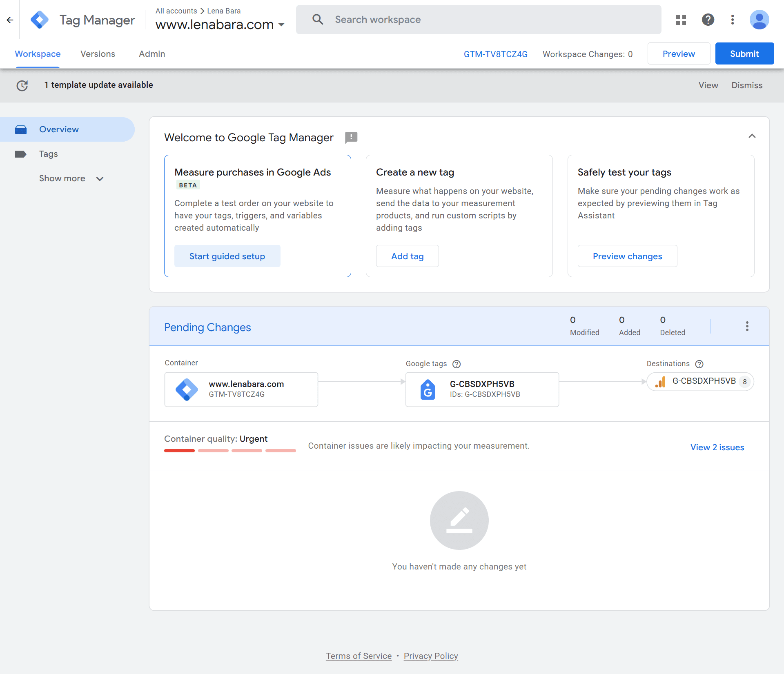Viewport: 784px width, 674px height.
Task: Click the container diamond icon
Action: click(x=187, y=389)
